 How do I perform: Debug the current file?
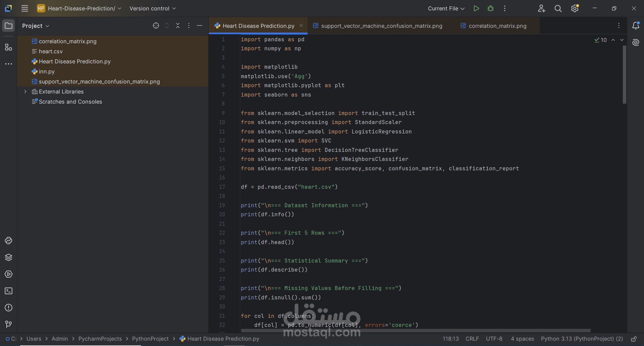(x=491, y=8)
